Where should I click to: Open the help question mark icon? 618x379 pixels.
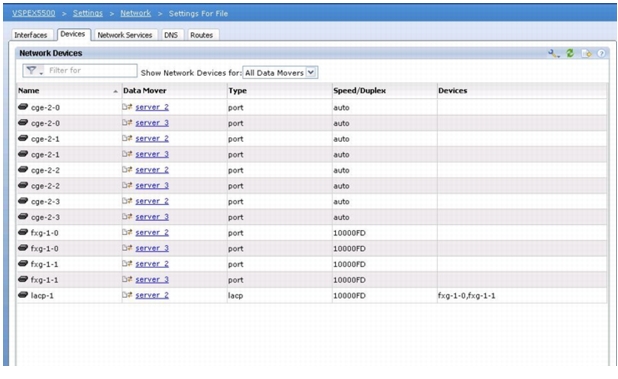point(601,53)
